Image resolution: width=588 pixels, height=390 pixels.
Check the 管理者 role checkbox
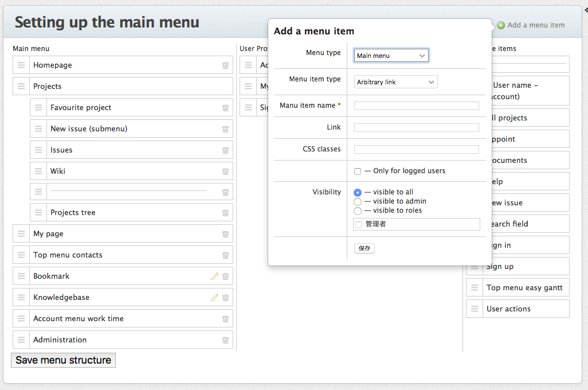[359, 224]
